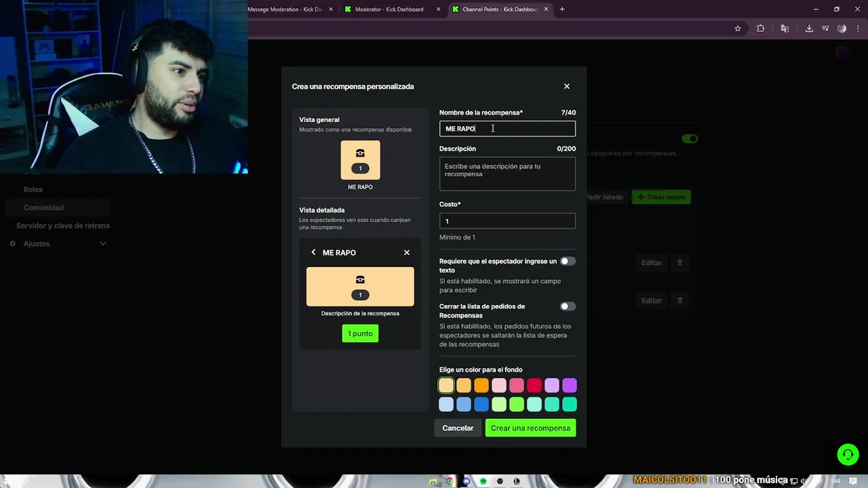Edit the Costo field showing 1
868x488 pixels.
coord(507,221)
